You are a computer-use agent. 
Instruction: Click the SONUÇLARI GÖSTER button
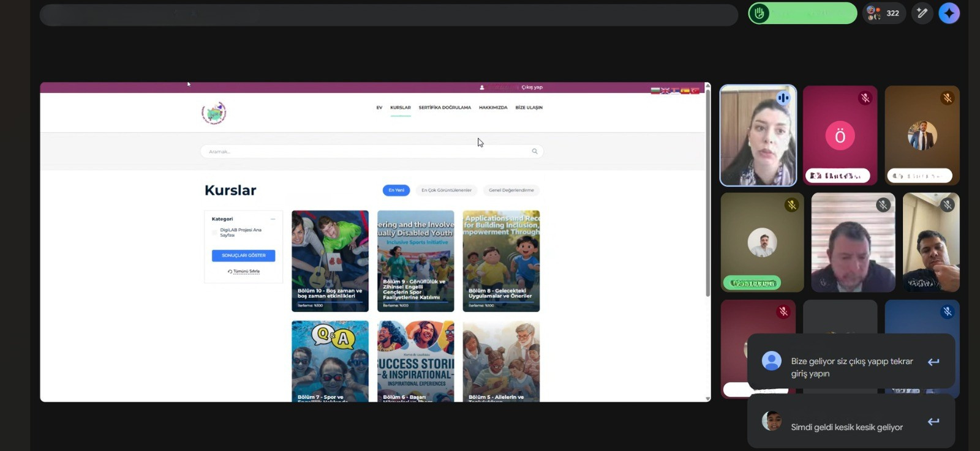243,255
